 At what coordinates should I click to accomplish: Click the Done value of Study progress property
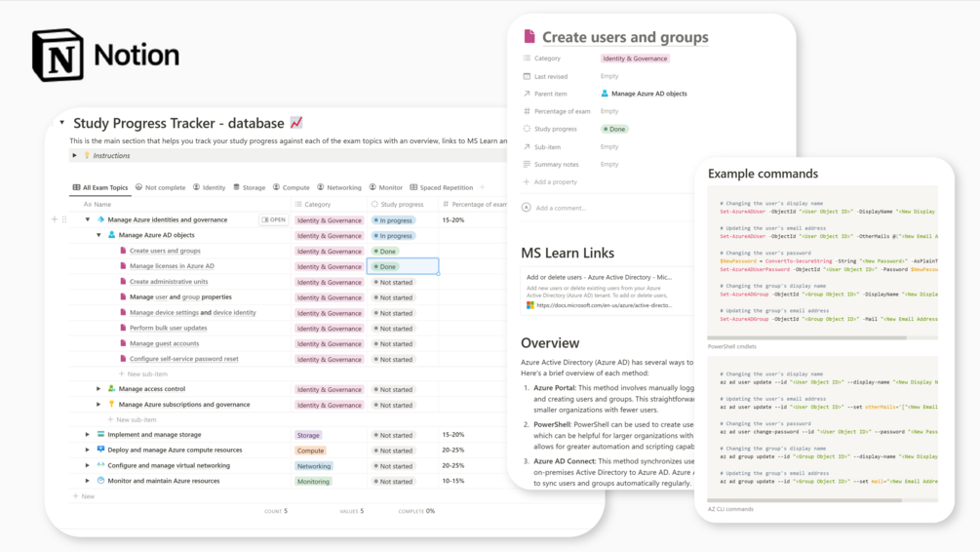(614, 130)
